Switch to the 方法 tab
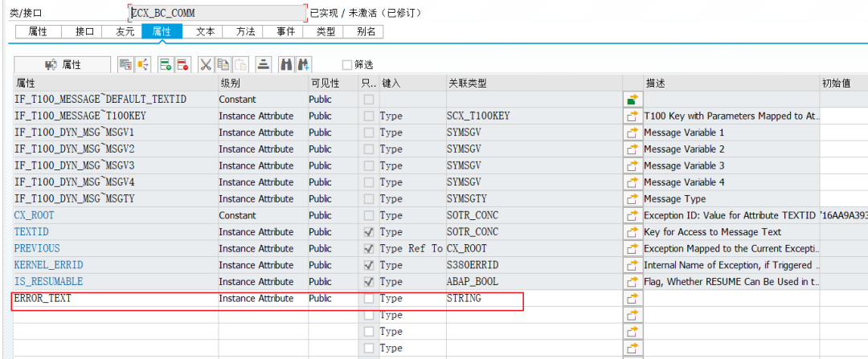868x359 pixels. coord(243,32)
